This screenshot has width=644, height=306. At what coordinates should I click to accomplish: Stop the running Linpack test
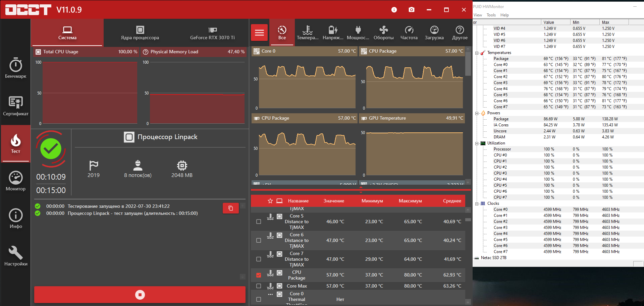(x=140, y=295)
